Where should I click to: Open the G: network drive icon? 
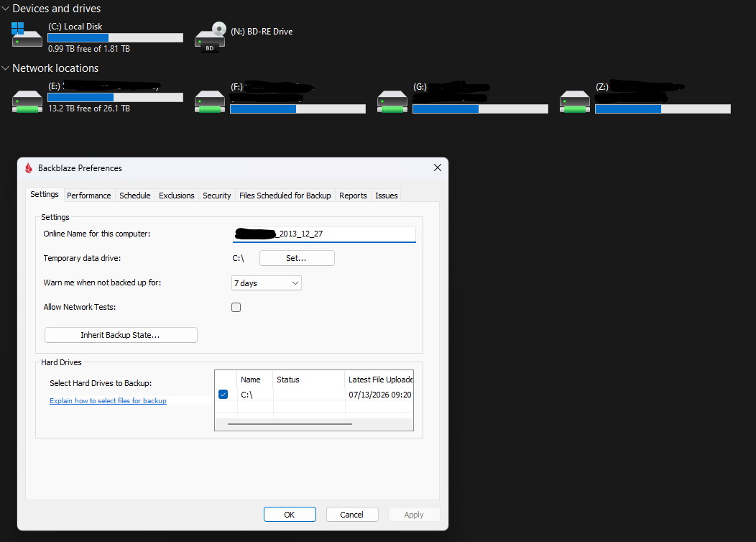(x=392, y=101)
